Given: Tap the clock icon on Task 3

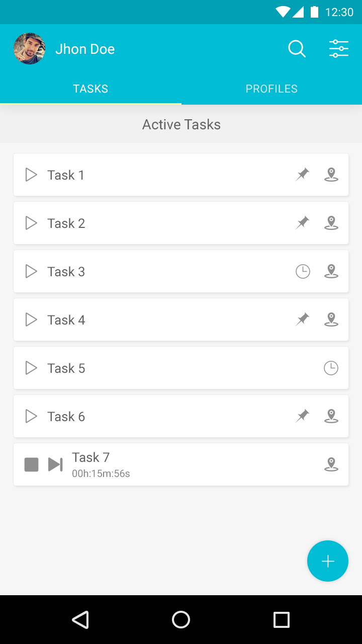Looking at the screenshot, I should coord(303,272).
